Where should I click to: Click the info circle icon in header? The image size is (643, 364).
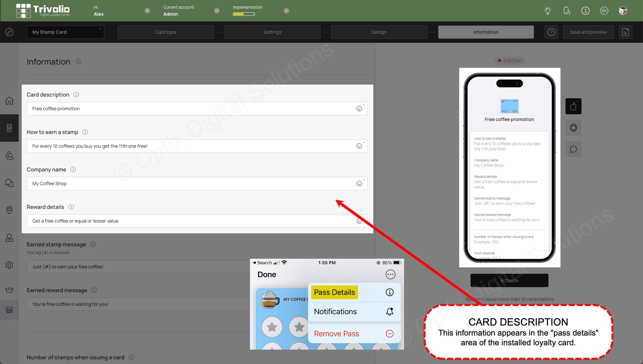586,11
